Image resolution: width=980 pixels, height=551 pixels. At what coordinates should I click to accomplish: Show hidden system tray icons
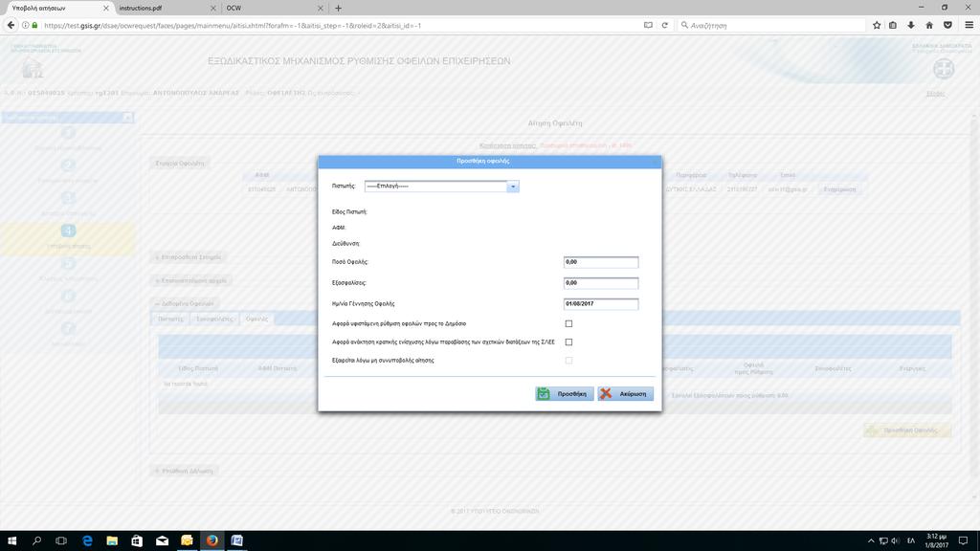coord(871,540)
